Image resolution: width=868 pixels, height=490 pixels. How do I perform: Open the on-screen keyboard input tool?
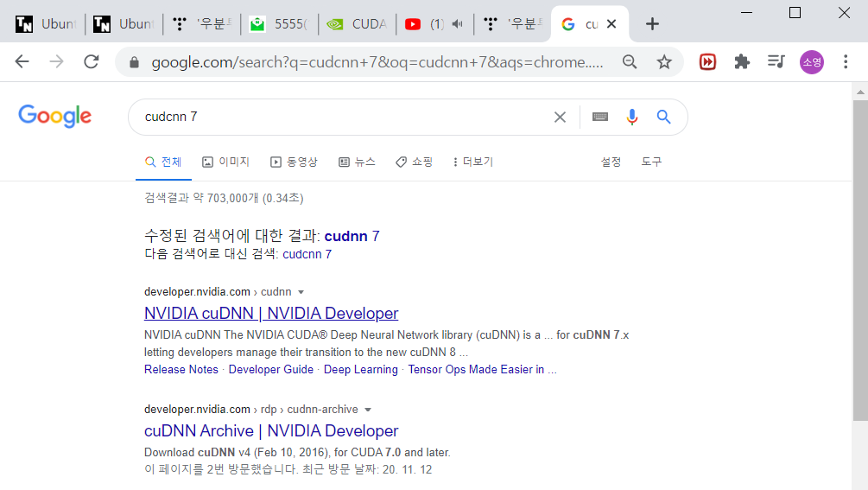pyautogui.click(x=600, y=117)
